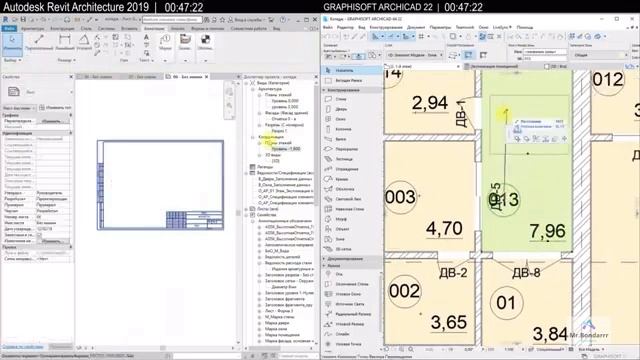Open the layer dropdown in ArchiCAD info box
Viewport: 640px width, 360px height.
tap(415, 55)
